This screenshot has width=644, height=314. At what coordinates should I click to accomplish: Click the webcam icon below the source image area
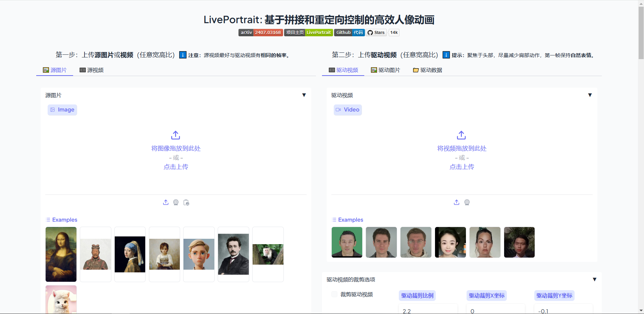[176, 202]
